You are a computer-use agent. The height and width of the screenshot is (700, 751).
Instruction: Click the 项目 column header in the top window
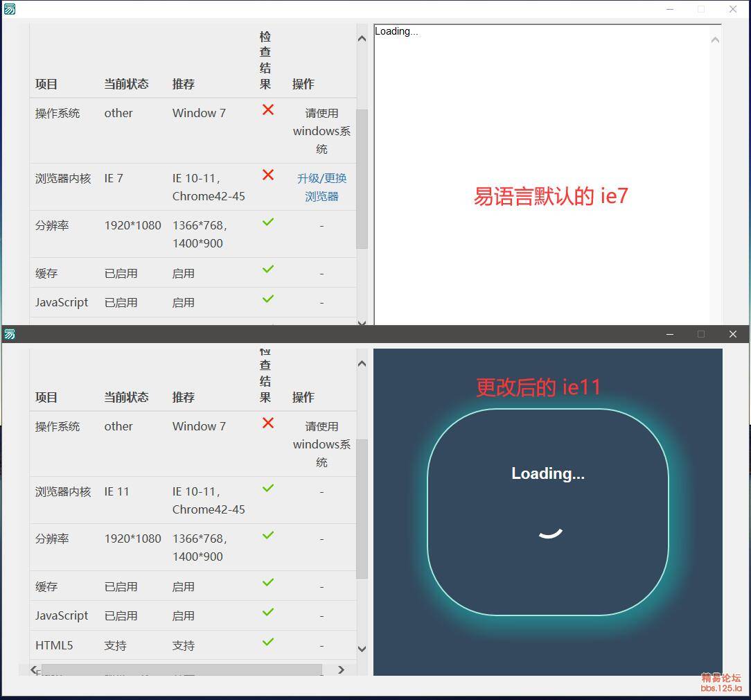point(46,85)
